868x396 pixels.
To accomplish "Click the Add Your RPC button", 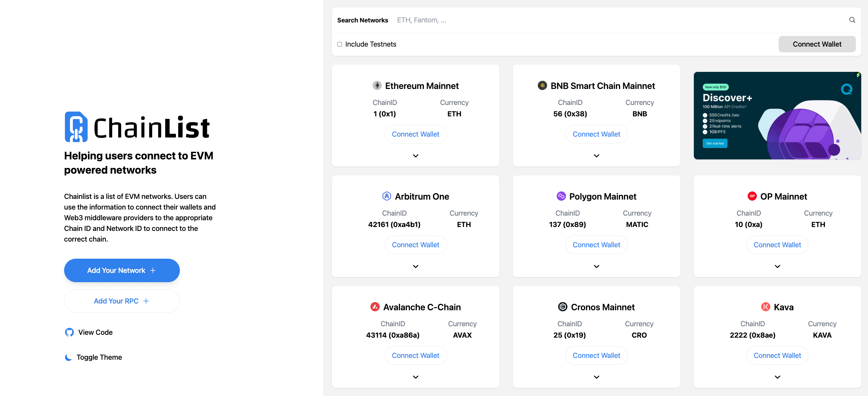I will coord(122,301).
